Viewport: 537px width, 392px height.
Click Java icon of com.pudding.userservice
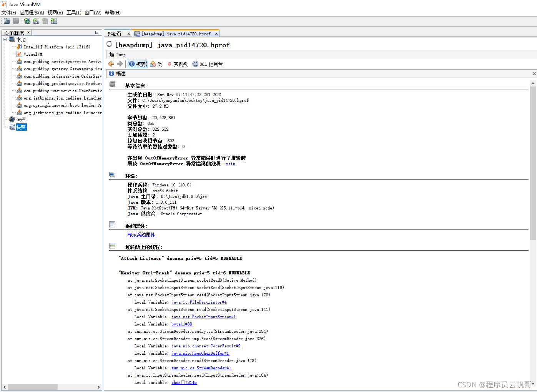click(x=19, y=90)
